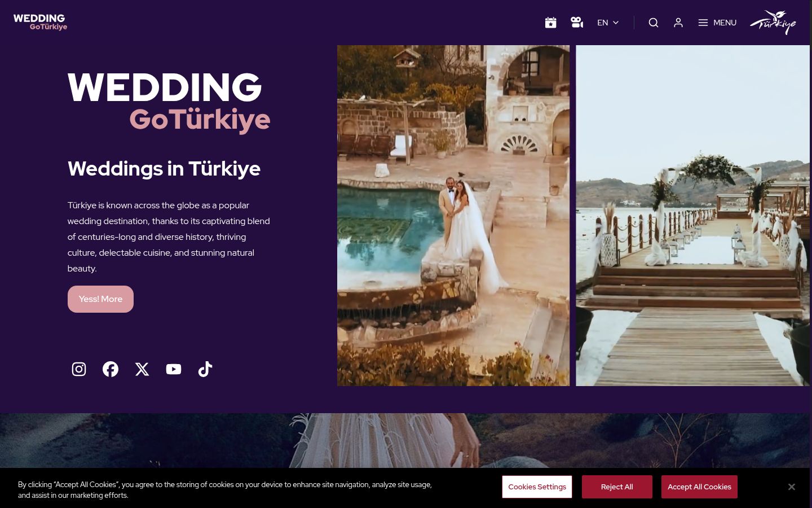This screenshot has height=508, width=812.
Task: Click the Weddings in Türkiye heading
Action: (x=164, y=169)
